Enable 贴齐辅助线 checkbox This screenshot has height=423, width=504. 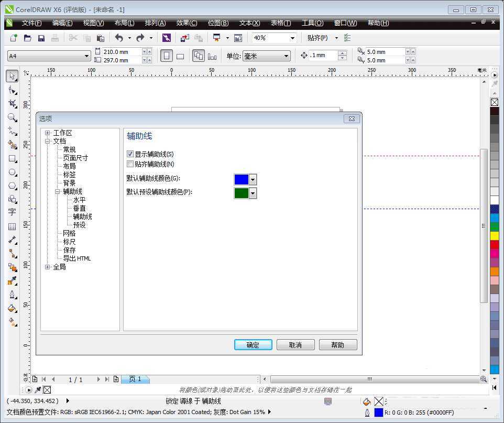tap(130, 164)
